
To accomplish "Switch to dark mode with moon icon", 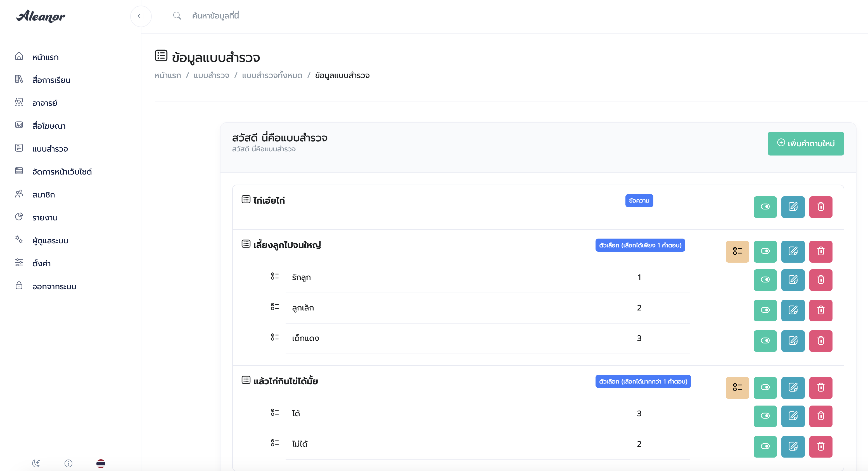I will pos(36,463).
